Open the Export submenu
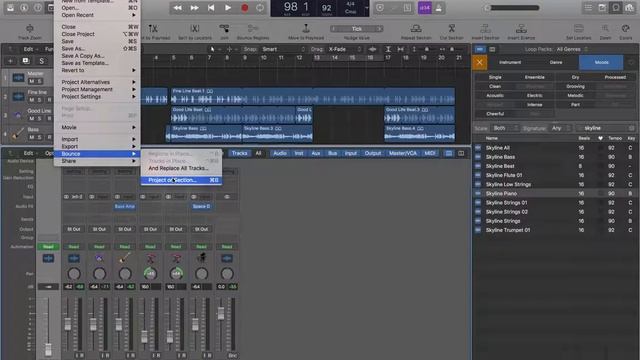 [x=97, y=147]
